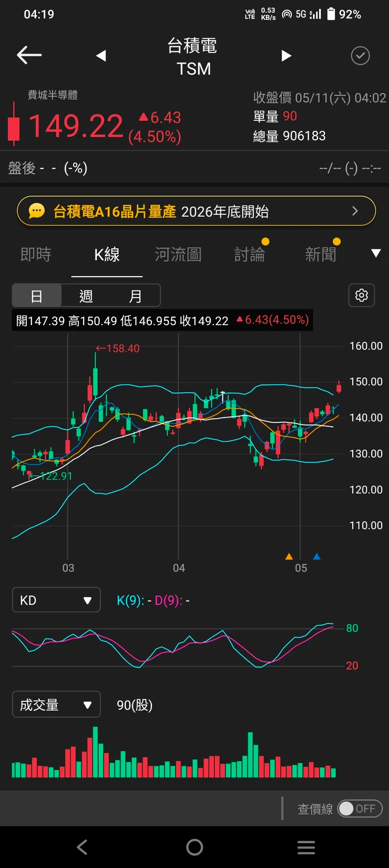Tap the D(9) indicator label
The image size is (389, 868).
[x=168, y=600]
